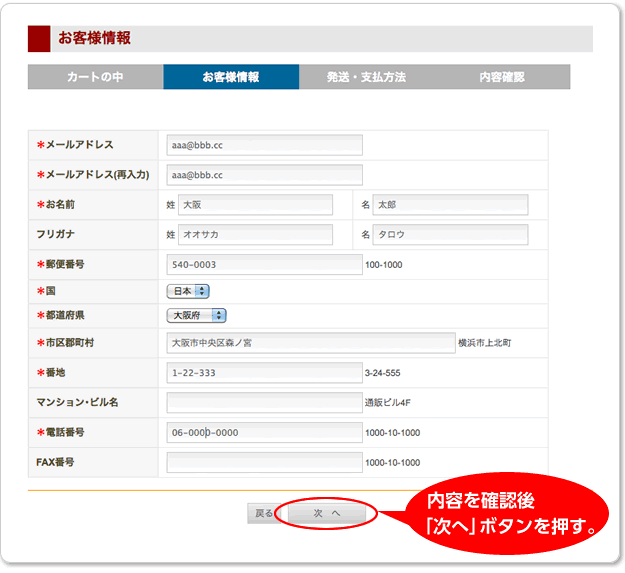
Task: Click the 1000-10-1000 example beside 電話番号
Action: 393,433
